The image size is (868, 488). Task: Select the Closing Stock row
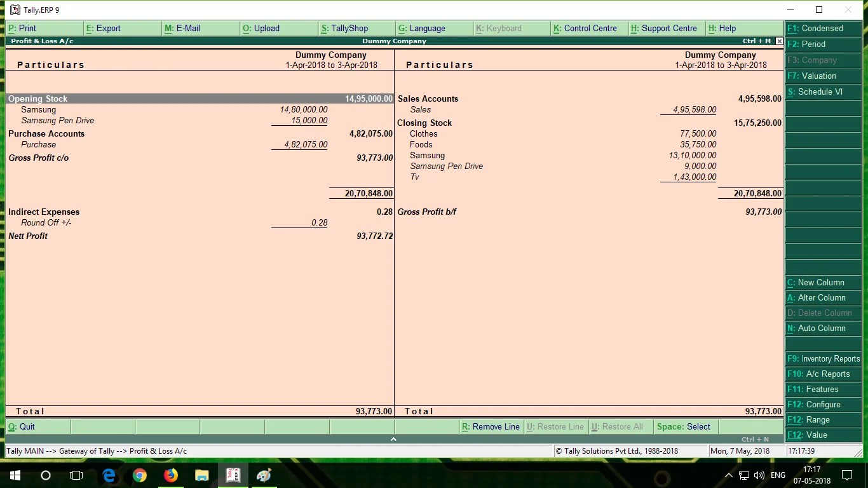pyautogui.click(x=589, y=123)
